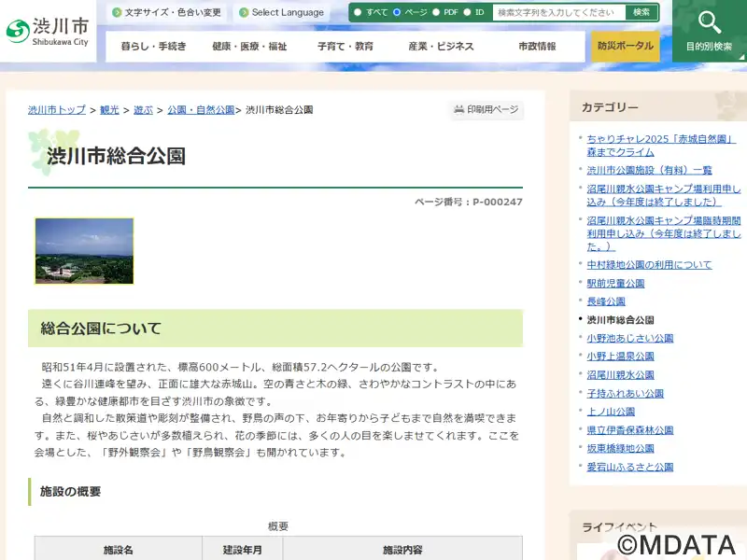Click the magnifying glass purpose search icon
Viewport: 747px width, 560px height.
coord(710,22)
